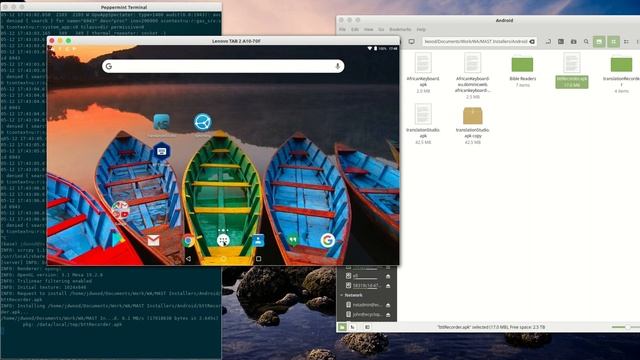Open a terminal from file manager toolbar
Screen dimensions: 640x360
(x=561, y=42)
